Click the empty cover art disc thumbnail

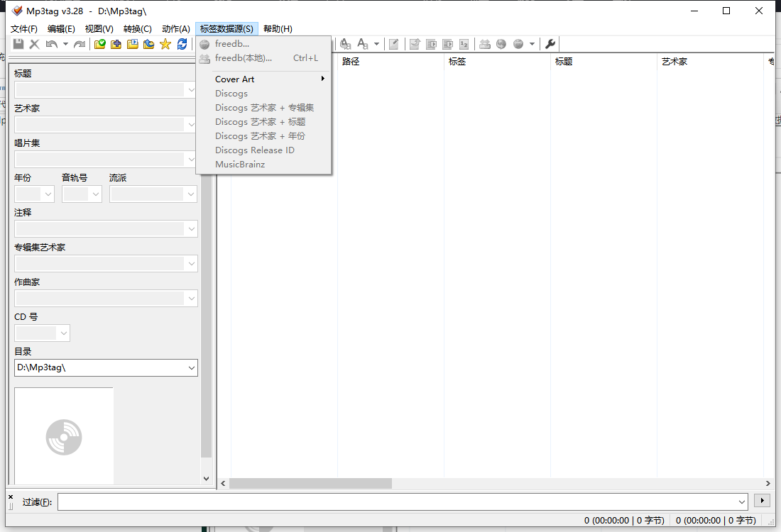click(64, 436)
